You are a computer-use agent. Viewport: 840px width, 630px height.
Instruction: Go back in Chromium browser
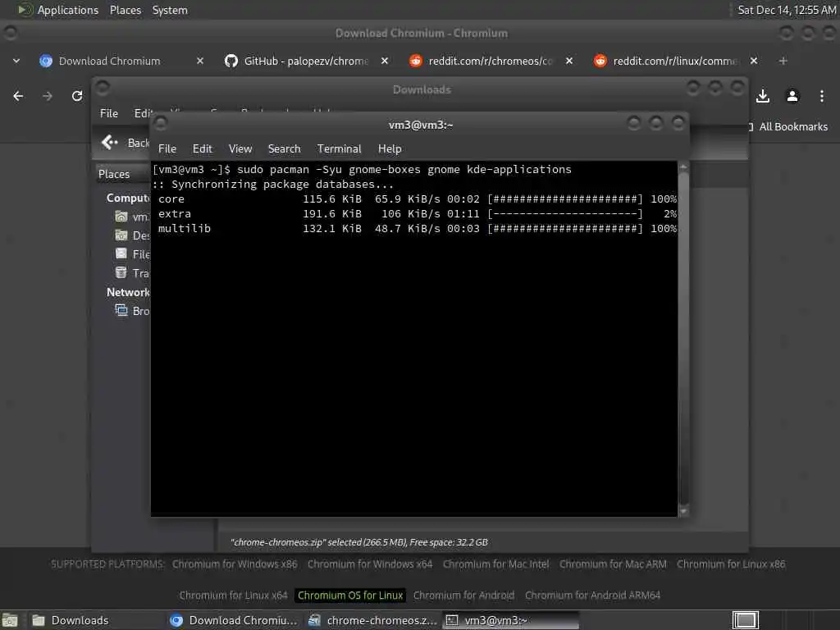click(18, 96)
